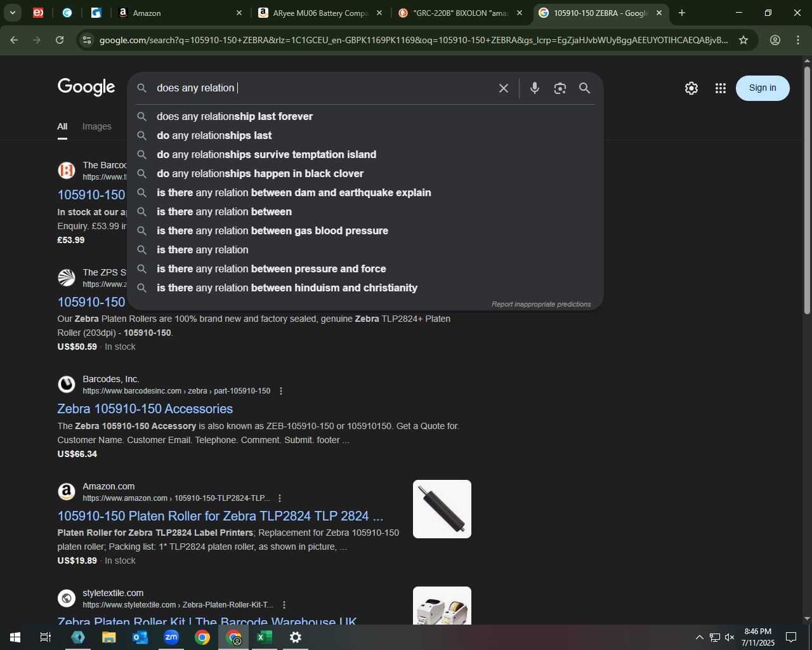This screenshot has height=650, width=812.
Task: Click the muted volume tray icon
Action: pyautogui.click(x=730, y=637)
